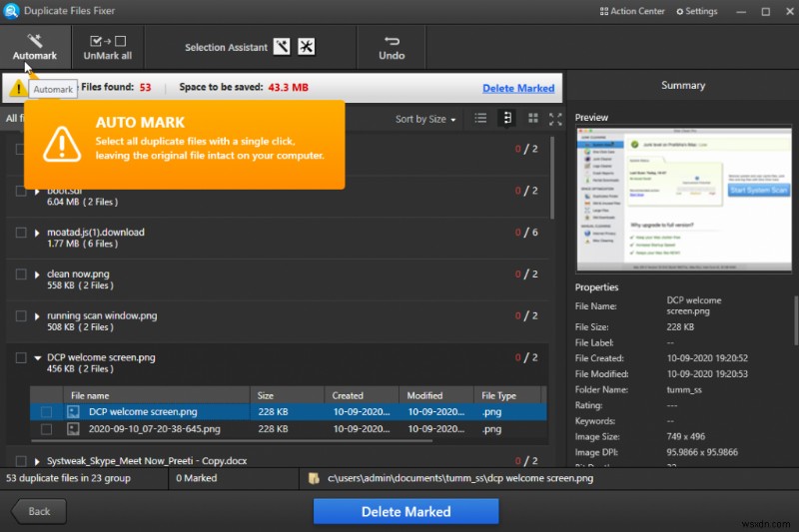This screenshot has height=532, width=799.
Task: Click UnMark all in toolbar
Action: 108,47
